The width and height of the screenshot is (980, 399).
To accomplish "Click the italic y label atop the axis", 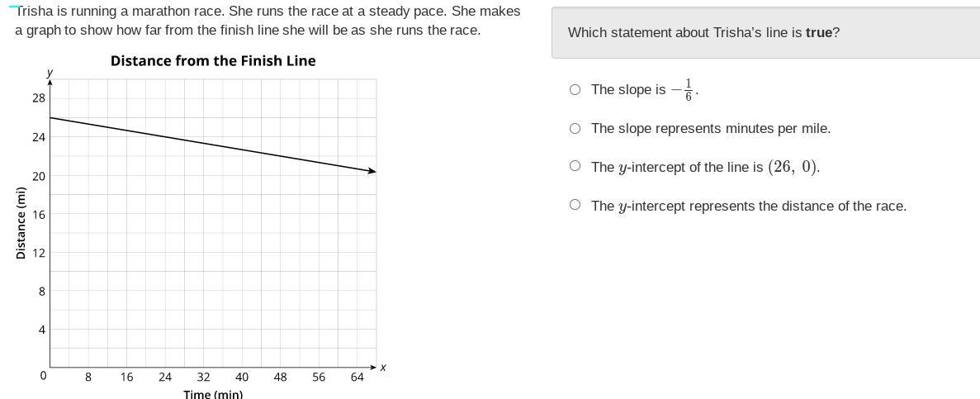I will (50, 73).
